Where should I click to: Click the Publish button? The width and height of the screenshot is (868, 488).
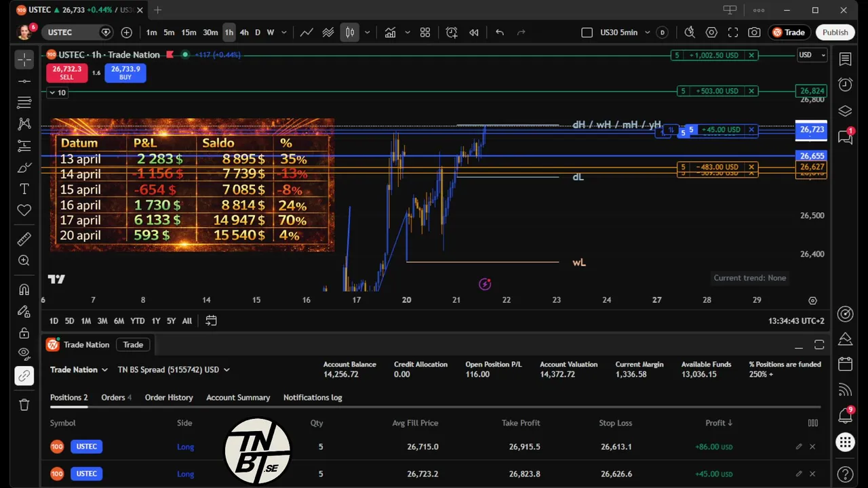tap(835, 33)
